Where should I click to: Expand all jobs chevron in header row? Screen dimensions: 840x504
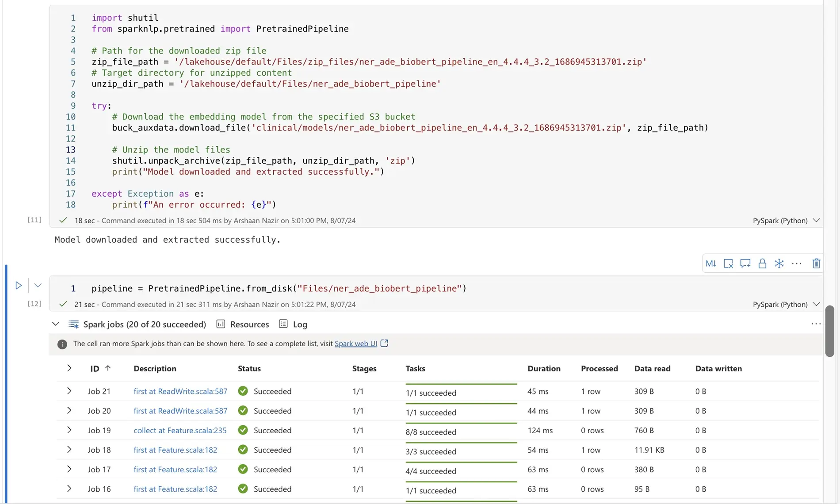pyautogui.click(x=69, y=368)
